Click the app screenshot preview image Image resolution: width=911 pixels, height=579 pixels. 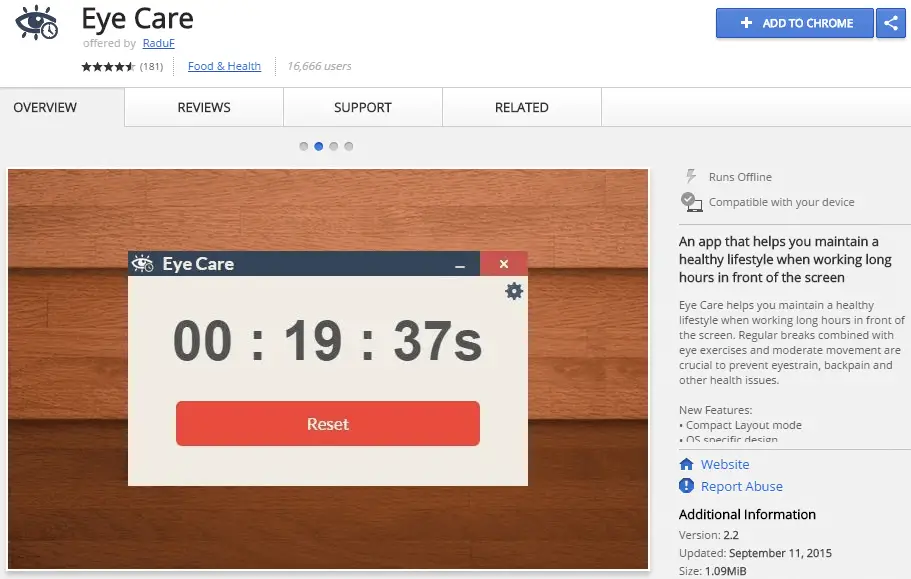328,369
